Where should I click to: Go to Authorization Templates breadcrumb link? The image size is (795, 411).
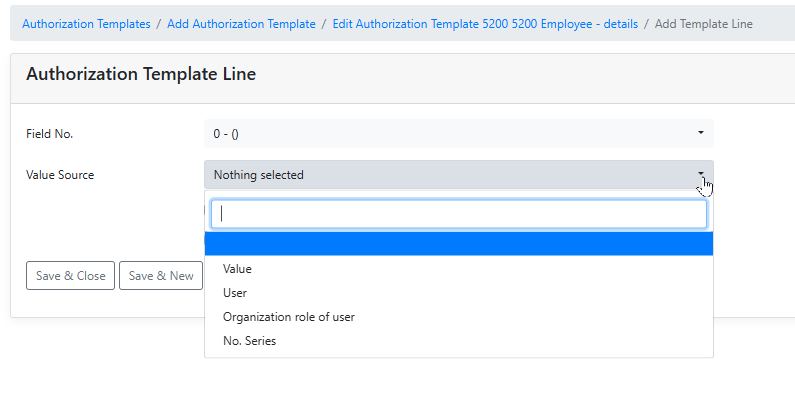86,23
